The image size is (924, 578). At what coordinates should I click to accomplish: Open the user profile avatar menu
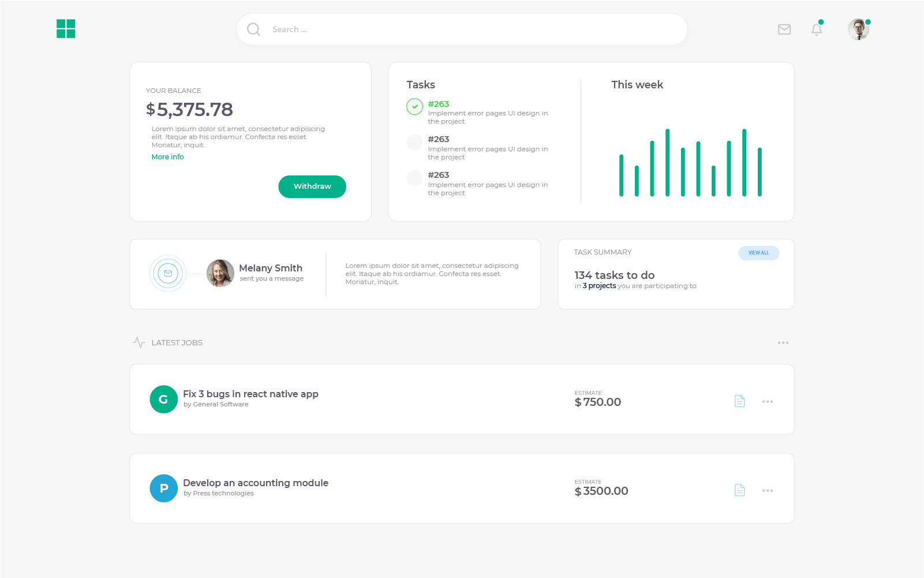[x=858, y=29]
